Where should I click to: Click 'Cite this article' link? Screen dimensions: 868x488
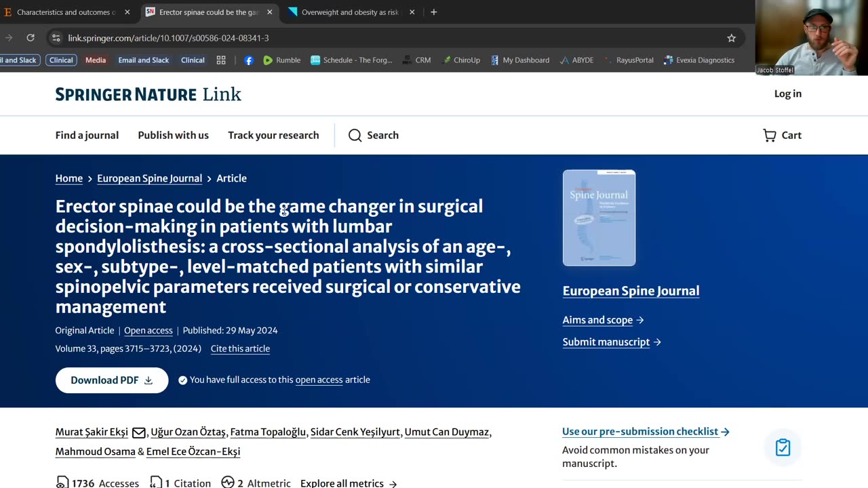[x=240, y=348]
